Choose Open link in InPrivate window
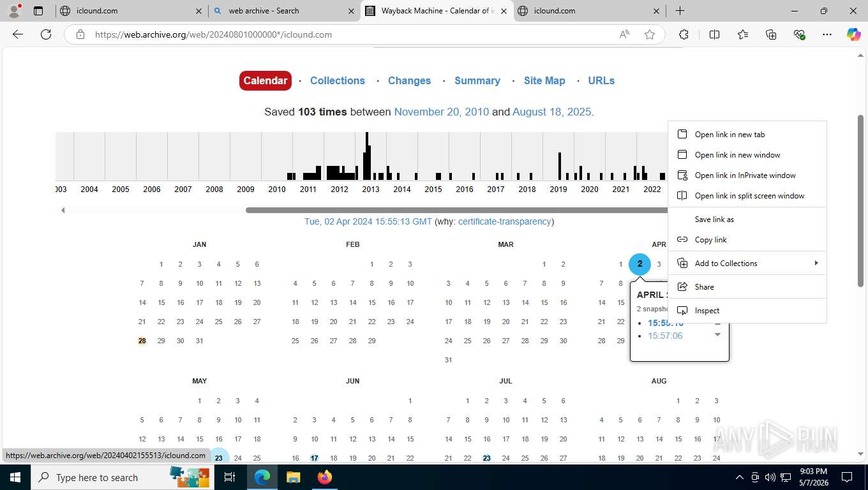868x490 pixels. pyautogui.click(x=747, y=175)
